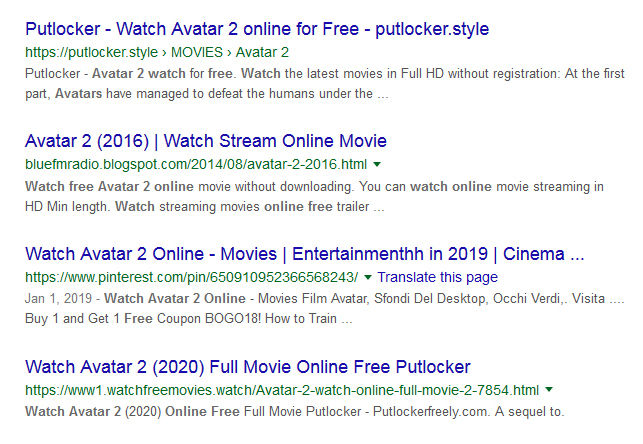Open 'Watch Avatar 2 (2020) Full Movie Online Free Putlocker'
Viewport: 643px width, 444px height.
point(248,367)
